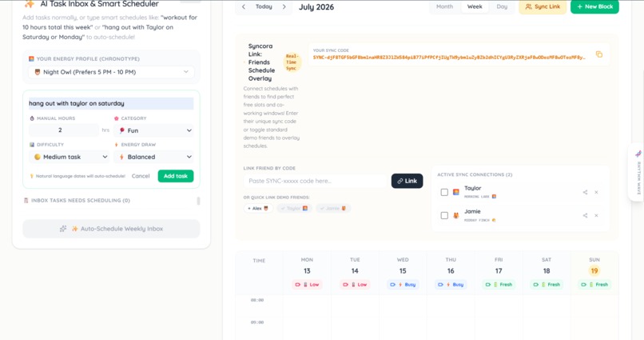Image resolution: width=644 pixels, height=340 pixels.
Task: Copy the sync code with the copy icon
Action: [x=598, y=54]
